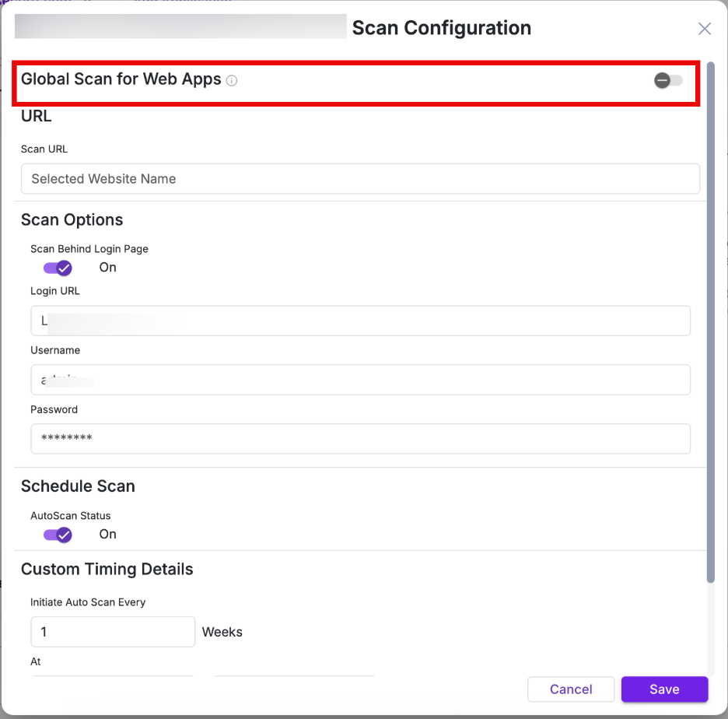The height and width of the screenshot is (719, 728).
Task: Click the URL section heading
Action: point(37,117)
